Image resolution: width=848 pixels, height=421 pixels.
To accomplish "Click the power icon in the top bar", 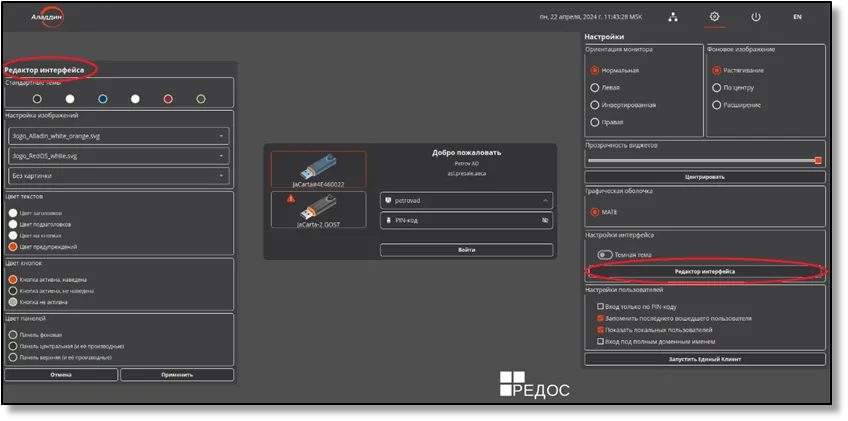I will 756,17.
